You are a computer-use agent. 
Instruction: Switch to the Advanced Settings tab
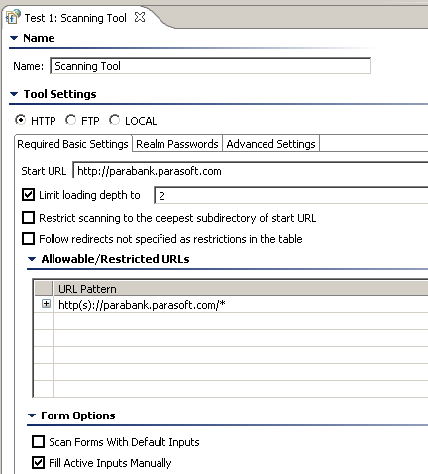[271, 144]
